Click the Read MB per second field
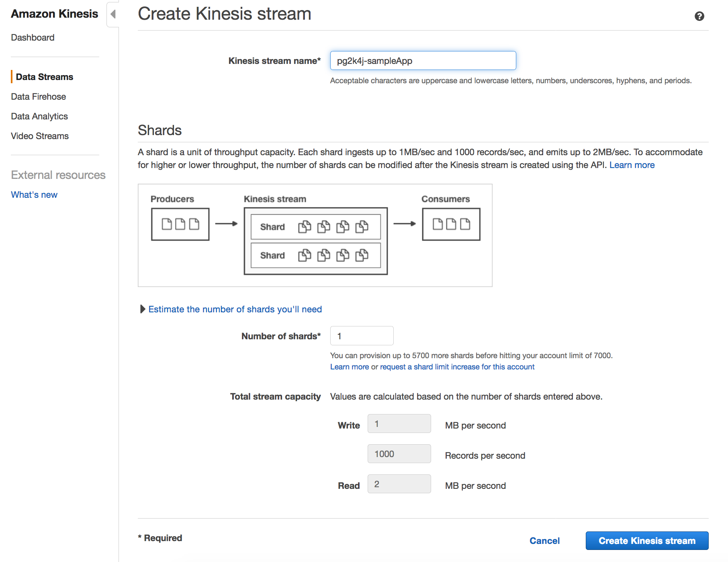728x562 pixels. [x=399, y=484]
